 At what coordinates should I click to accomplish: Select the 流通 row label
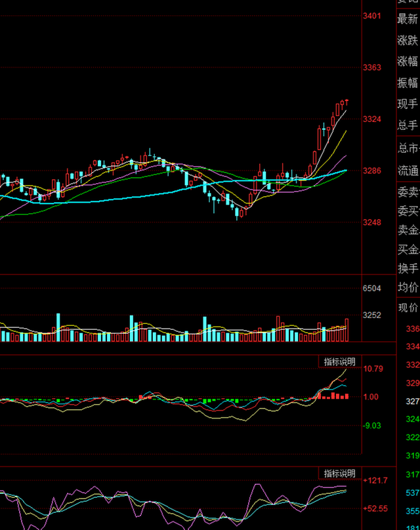(x=408, y=171)
